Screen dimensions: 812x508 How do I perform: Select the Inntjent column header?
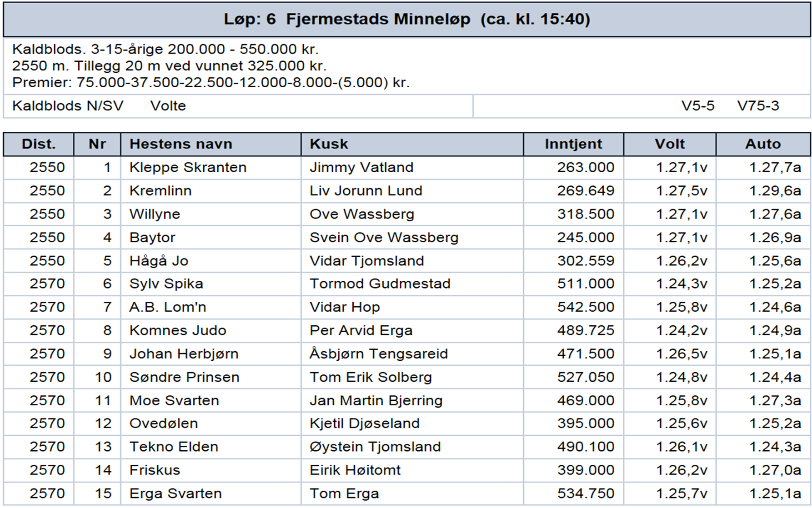[574, 144]
